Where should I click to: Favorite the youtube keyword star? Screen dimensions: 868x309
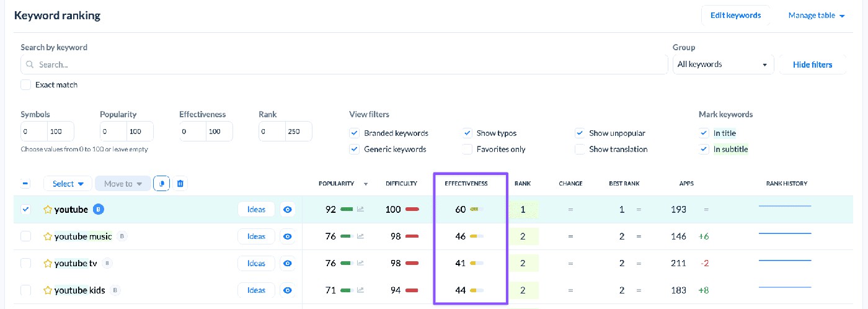click(47, 210)
